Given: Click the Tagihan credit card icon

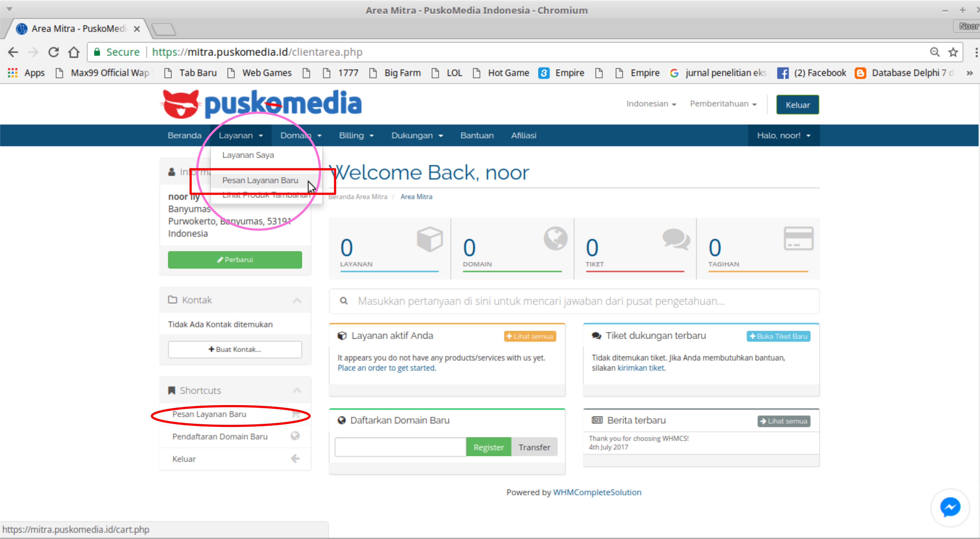Looking at the screenshot, I should (x=798, y=238).
